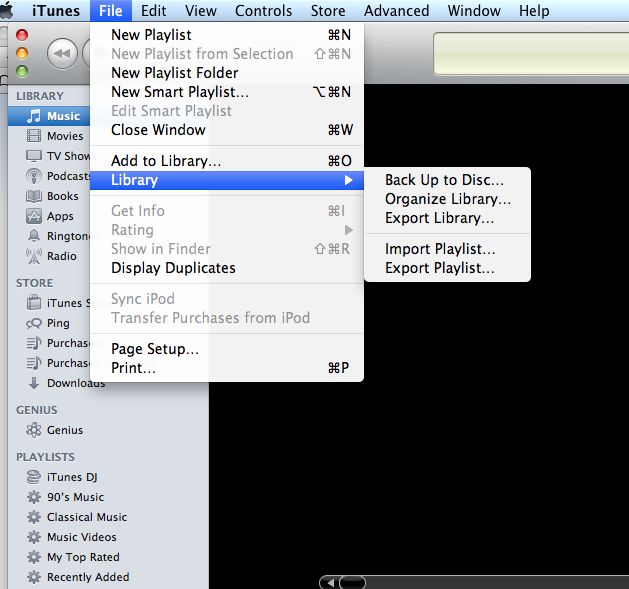Choose New Playlist from File menu
Image resolution: width=629 pixels, height=589 pixels.
point(227,35)
